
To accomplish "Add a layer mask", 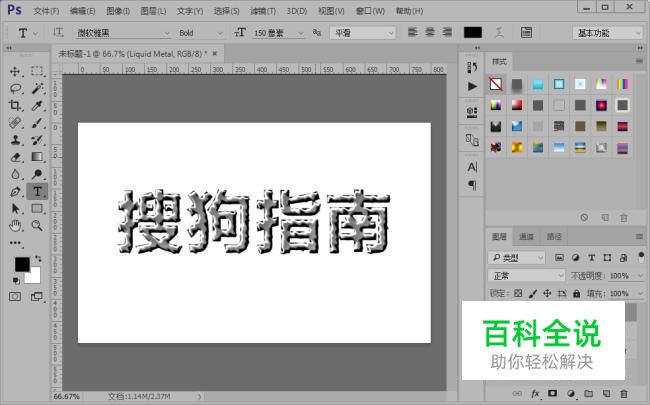I will (553, 393).
